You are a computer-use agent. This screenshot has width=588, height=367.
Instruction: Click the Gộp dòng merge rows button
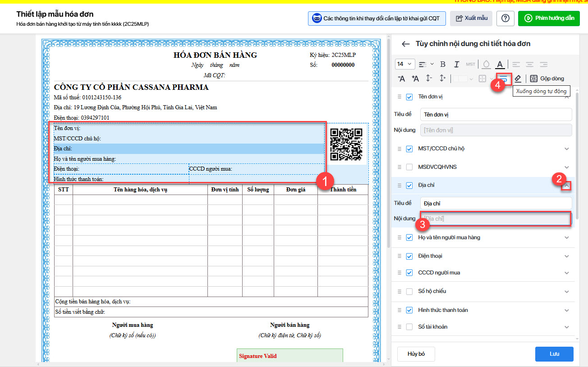click(547, 79)
